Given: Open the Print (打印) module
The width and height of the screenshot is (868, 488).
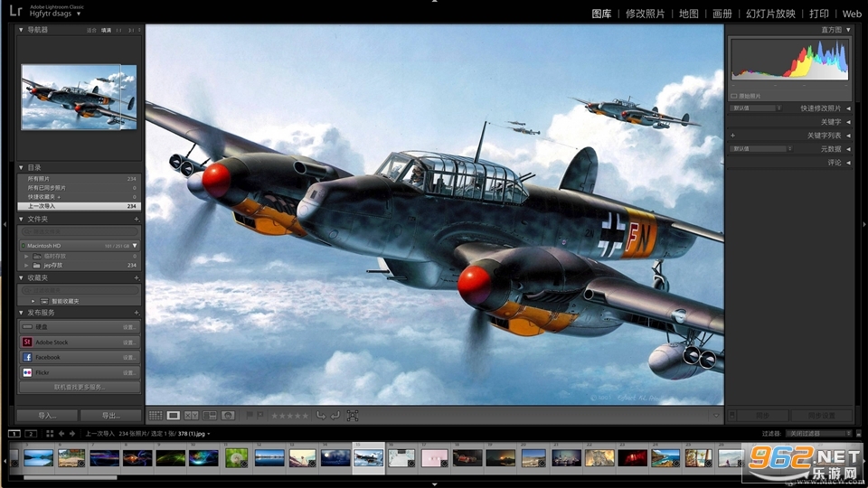Looking at the screenshot, I should (x=819, y=14).
